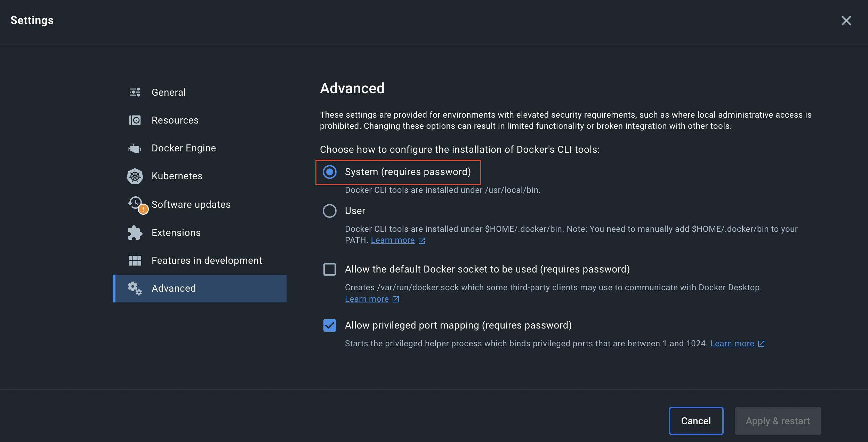Image resolution: width=868 pixels, height=442 pixels.
Task: Click external link icon after privileged ports Learn more
Action: 761,344
